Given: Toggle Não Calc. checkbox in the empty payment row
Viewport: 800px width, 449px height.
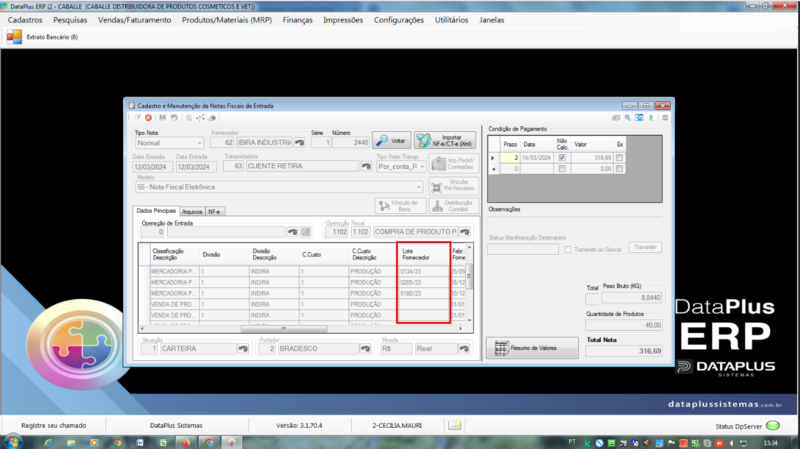Looking at the screenshot, I should pos(562,169).
